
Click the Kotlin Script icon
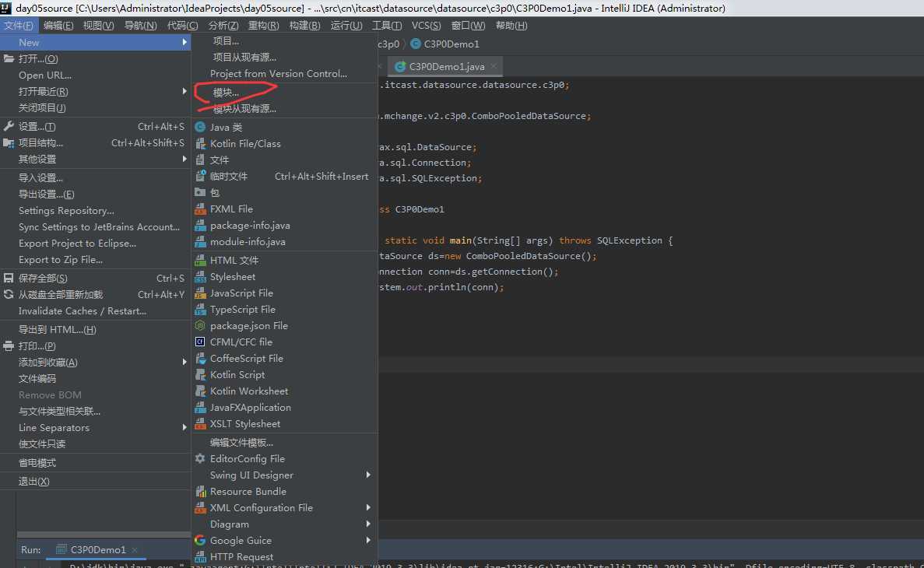(x=200, y=375)
